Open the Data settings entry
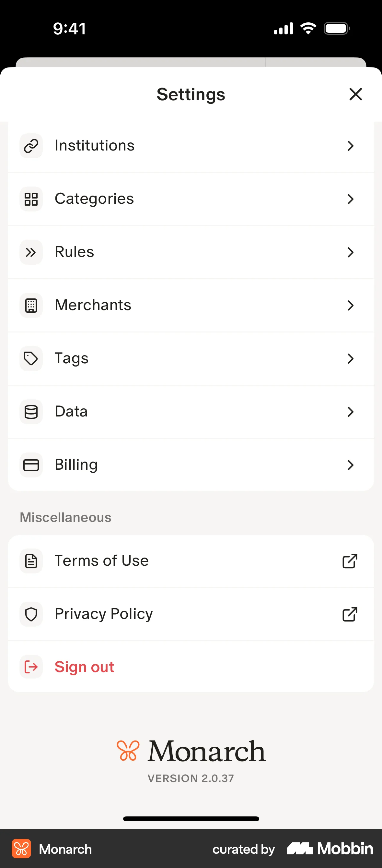This screenshot has height=868, width=382. tap(191, 412)
